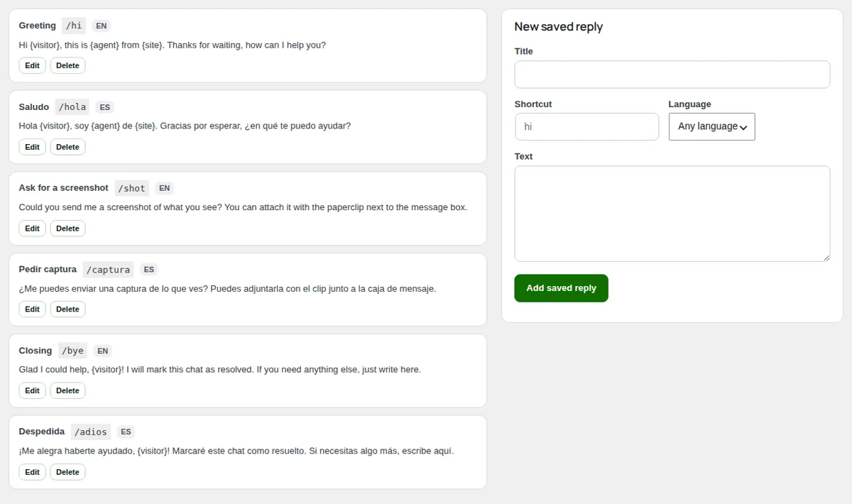Delete the Greeting saved reply
Viewport: 852px width, 504px height.
pos(67,65)
